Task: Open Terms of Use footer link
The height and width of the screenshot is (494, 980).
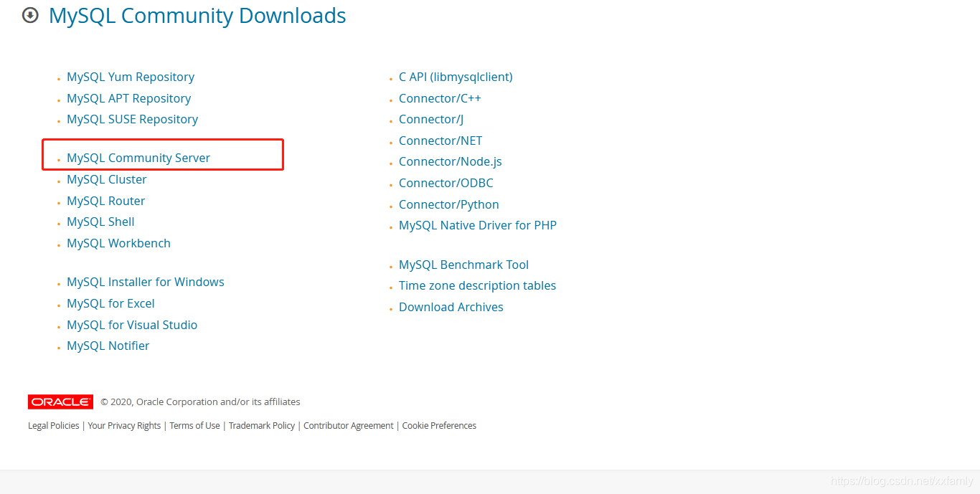Action: pyautogui.click(x=195, y=426)
